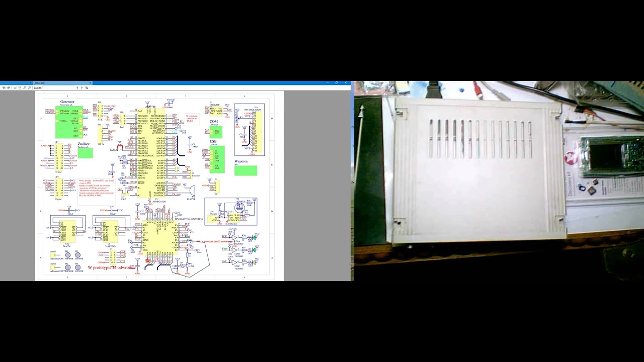
Task: Click the Generator heading in the schematic
Action: coord(67,102)
